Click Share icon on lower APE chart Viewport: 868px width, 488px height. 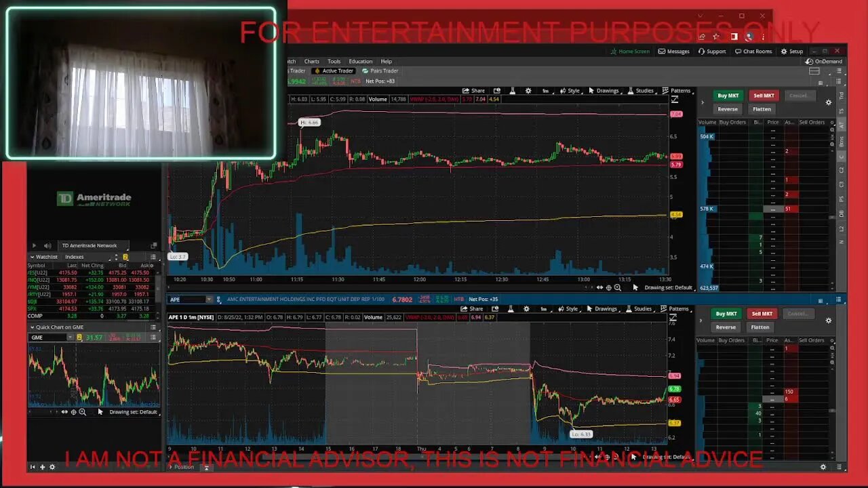coord(472,308)
